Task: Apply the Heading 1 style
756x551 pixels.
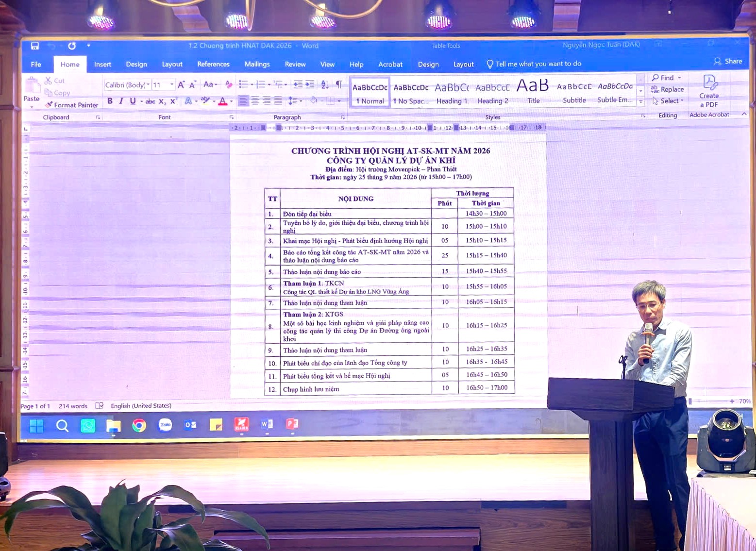Action: pos(452,93)
